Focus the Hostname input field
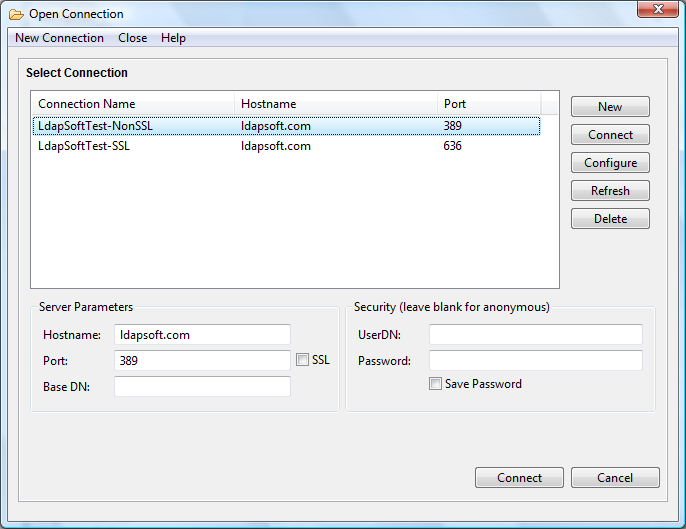Viewport: 686px width, 529px height. click(202, 335)
